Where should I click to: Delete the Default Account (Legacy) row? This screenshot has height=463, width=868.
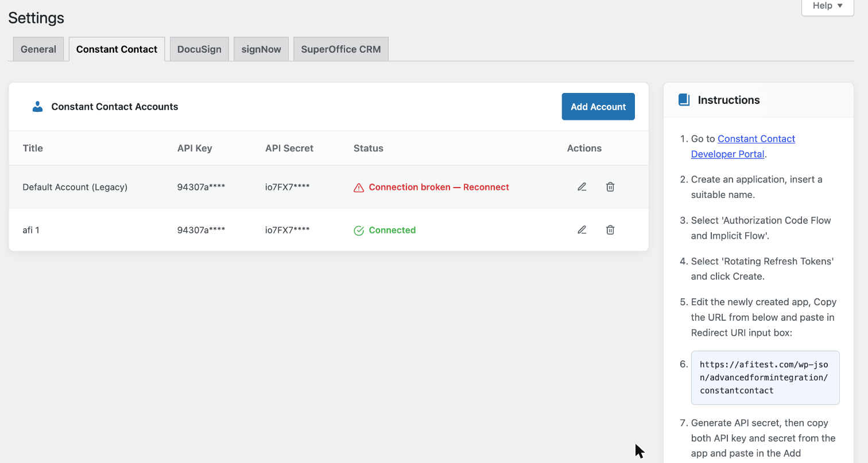610,187
